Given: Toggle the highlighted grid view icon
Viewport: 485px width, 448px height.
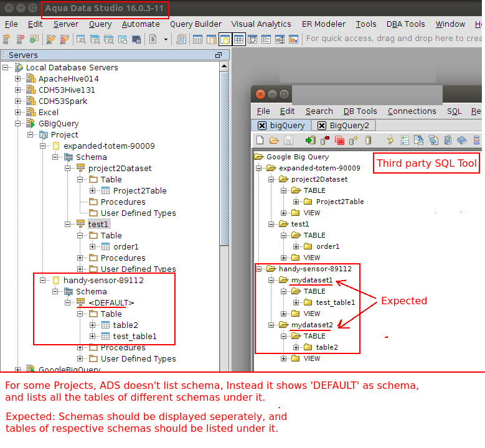Looking at the screenshot, I should click(239, 39).
